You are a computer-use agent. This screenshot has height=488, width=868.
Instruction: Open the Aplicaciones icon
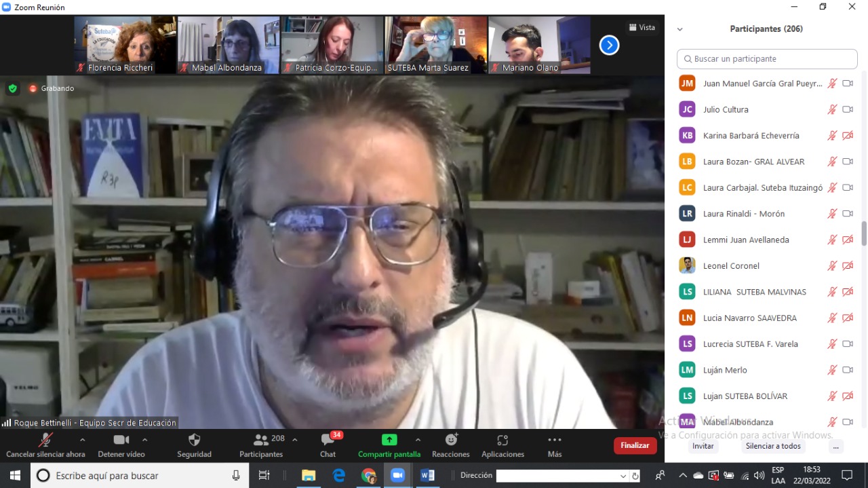[x=502, y=440]
